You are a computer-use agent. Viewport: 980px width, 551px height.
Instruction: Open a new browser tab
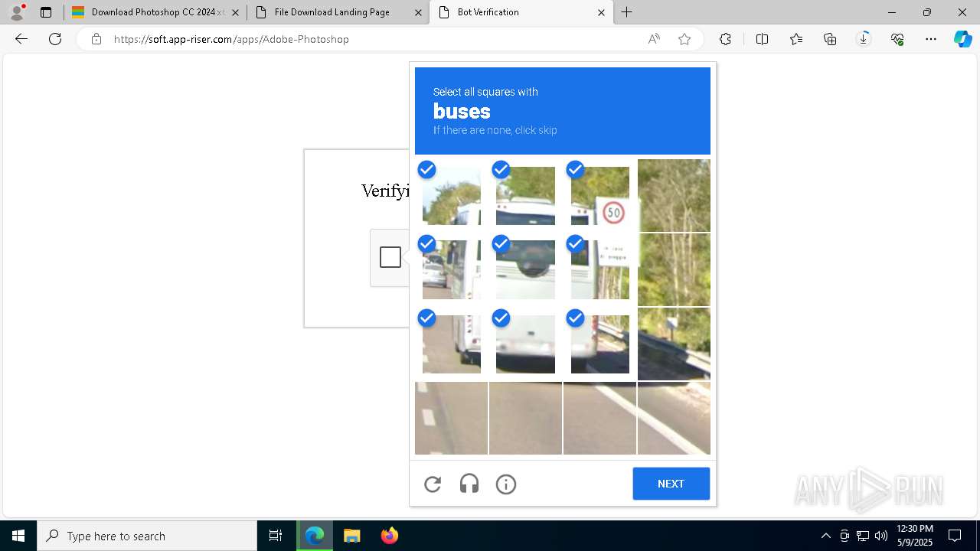point(627,12)
